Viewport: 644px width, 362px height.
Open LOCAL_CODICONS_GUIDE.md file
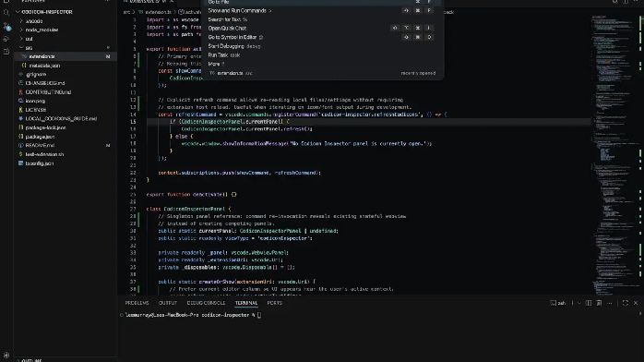(x=66, y=119)
